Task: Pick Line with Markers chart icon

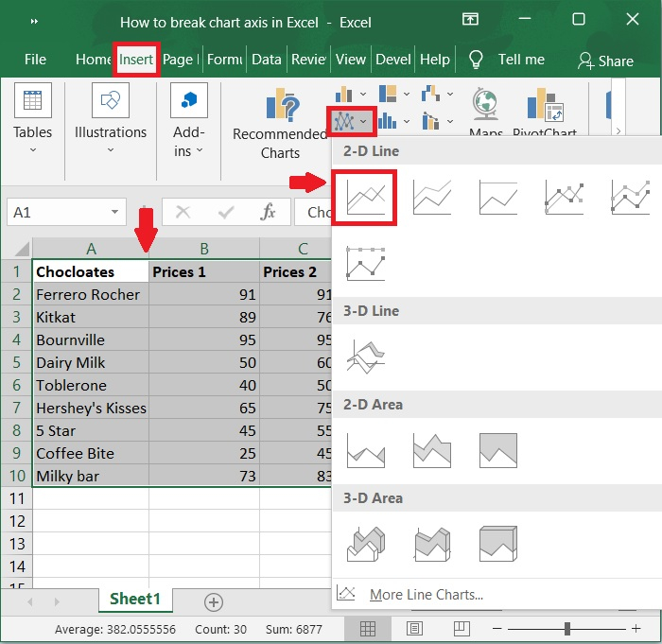Action: (x=564, y=198)
